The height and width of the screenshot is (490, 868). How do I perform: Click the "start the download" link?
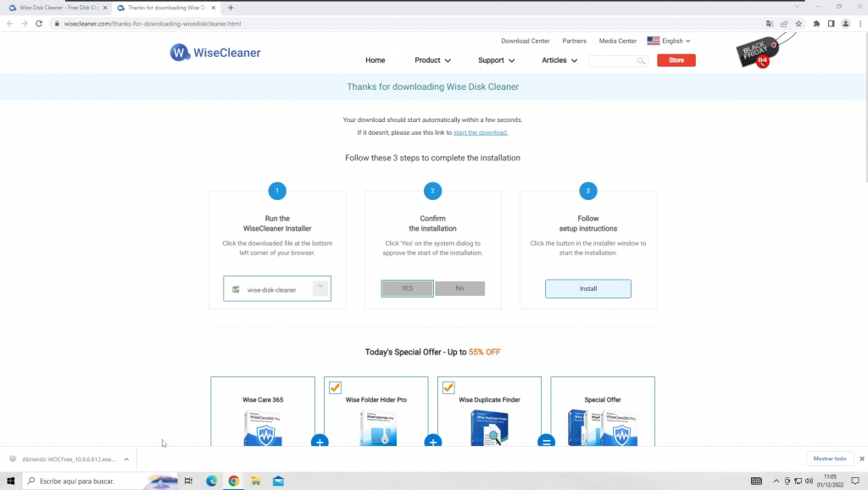tap(481, 133)
